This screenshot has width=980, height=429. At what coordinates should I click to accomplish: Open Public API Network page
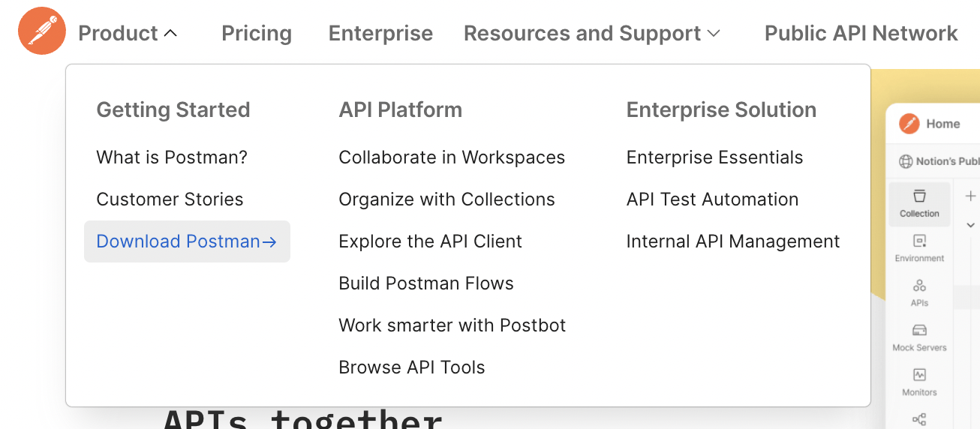[861, 33]
